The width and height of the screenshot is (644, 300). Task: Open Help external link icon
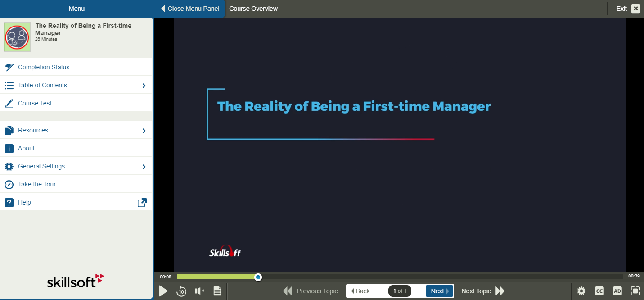[x=142, y=202]
